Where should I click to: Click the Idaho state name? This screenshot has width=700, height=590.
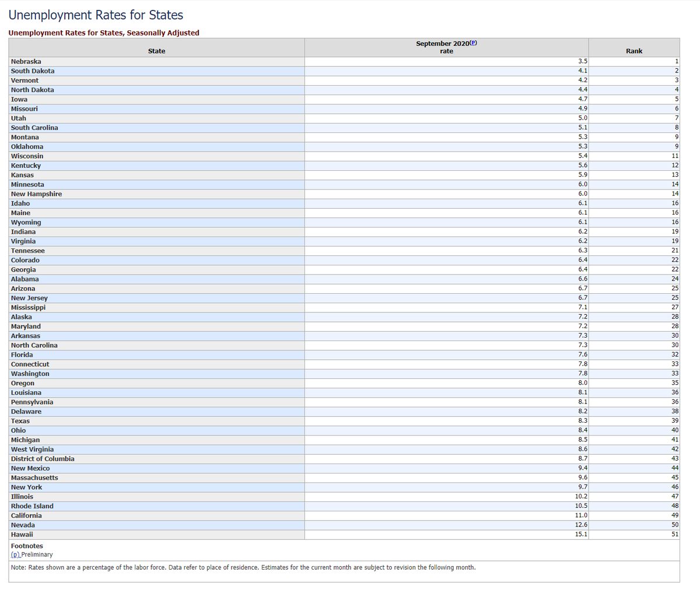20,203
